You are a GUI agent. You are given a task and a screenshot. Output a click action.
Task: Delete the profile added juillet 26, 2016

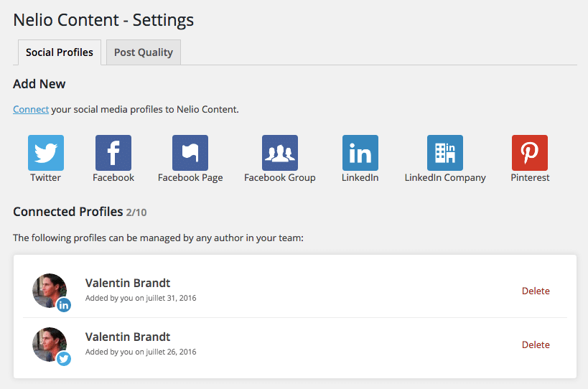pyautogui.click(x=536, y=345)
